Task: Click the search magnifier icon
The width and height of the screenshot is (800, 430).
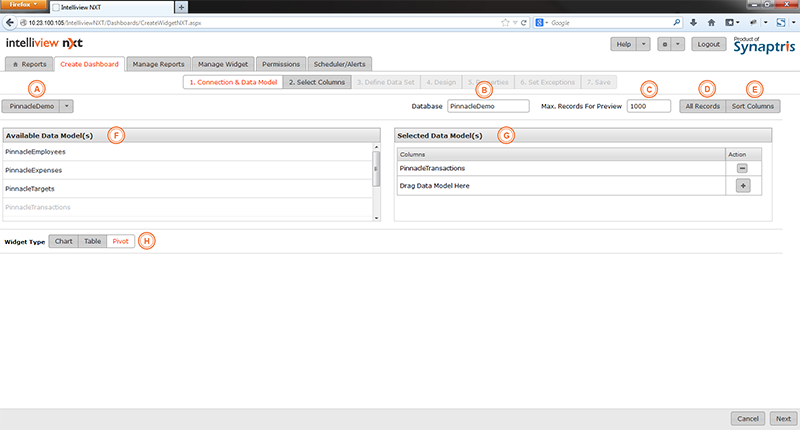Action: [x=678, y=21]
